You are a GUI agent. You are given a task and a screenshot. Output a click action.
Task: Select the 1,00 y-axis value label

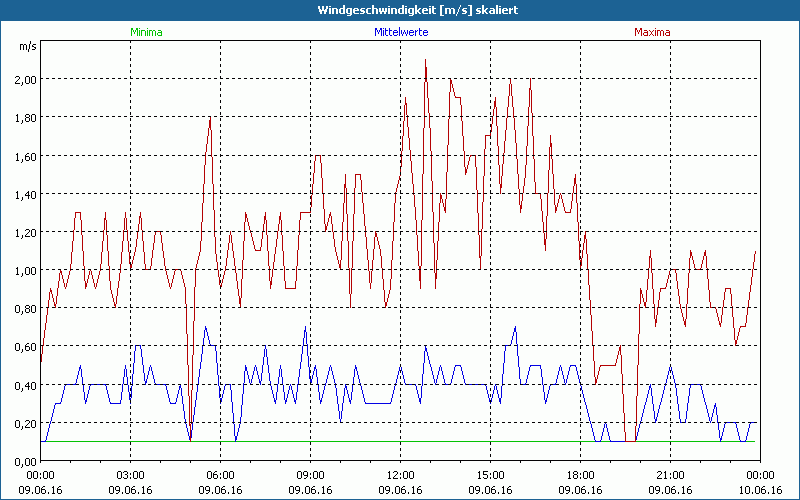pyautogui.click(x=24, y=271)
